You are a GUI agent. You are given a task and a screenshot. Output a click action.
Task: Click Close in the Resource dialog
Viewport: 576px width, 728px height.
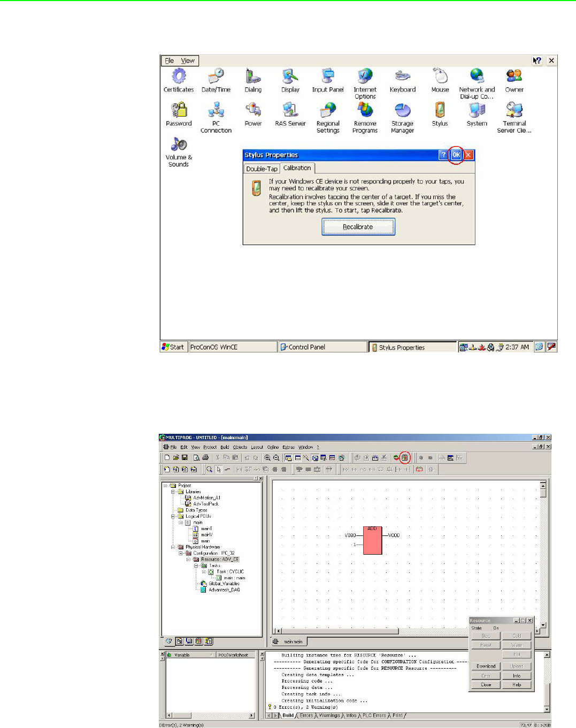(x=486, y=685)
